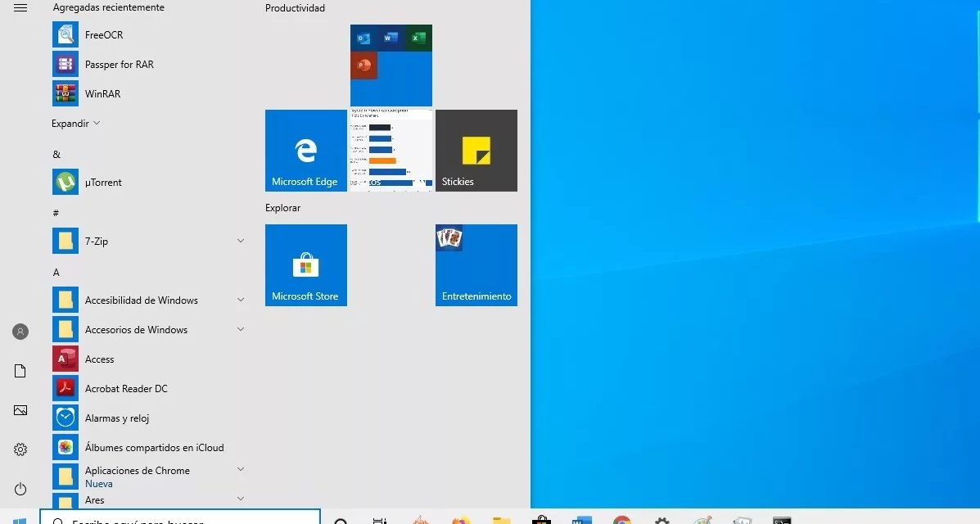Open Álbumes compartidos en iCloud

(149, 447)
